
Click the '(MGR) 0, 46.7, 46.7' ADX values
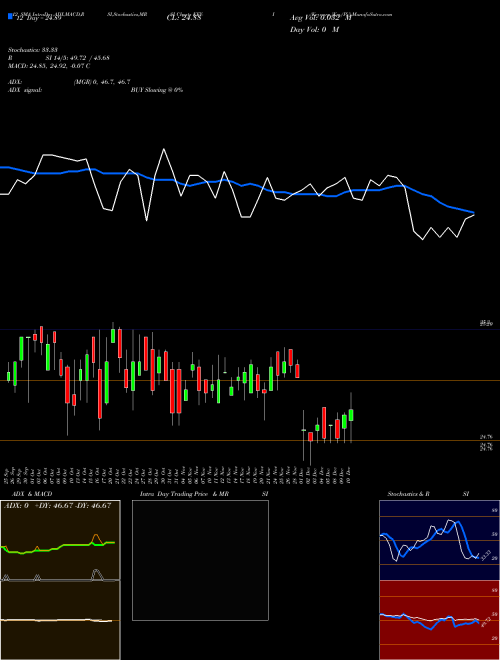coord(102,82)
